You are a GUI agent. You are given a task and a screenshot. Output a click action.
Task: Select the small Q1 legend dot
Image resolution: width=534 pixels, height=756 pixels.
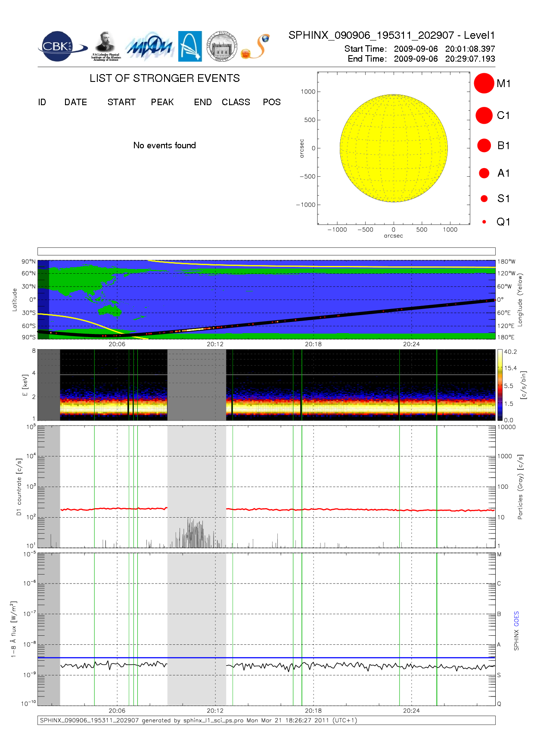[484, 222]
